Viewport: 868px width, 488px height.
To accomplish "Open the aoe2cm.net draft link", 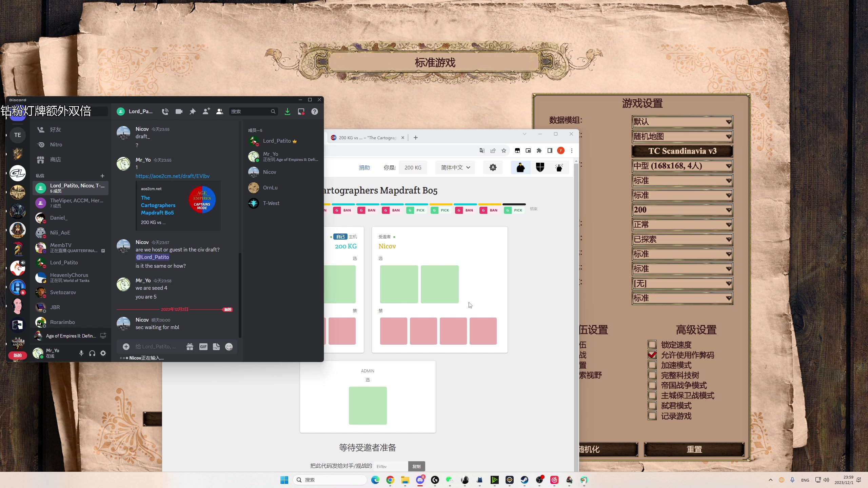I will (172, 176).
